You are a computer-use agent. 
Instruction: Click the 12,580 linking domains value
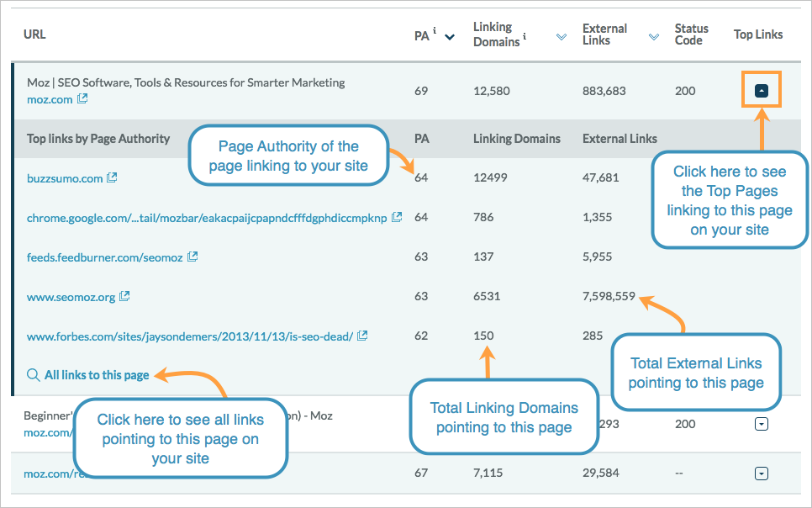point(492,91)
